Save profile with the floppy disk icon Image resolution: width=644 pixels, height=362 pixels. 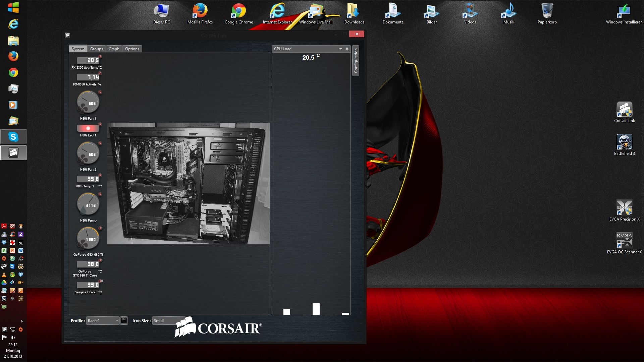(x=124, y=320)
